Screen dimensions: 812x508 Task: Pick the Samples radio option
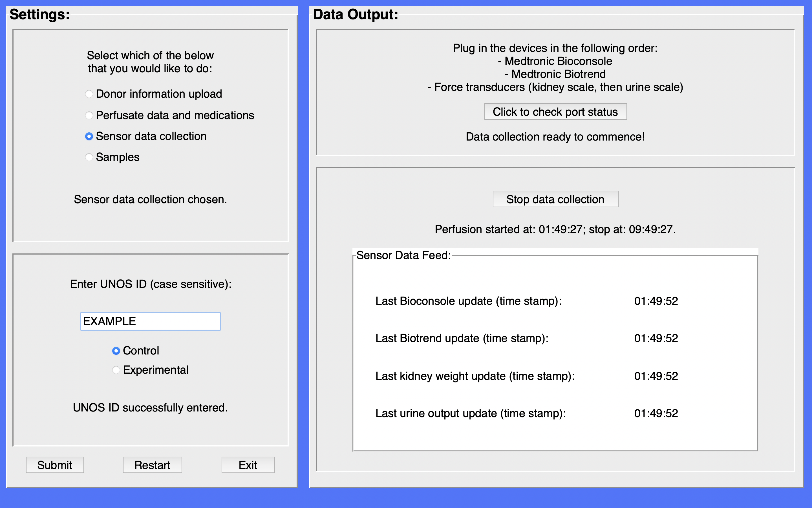112,157
